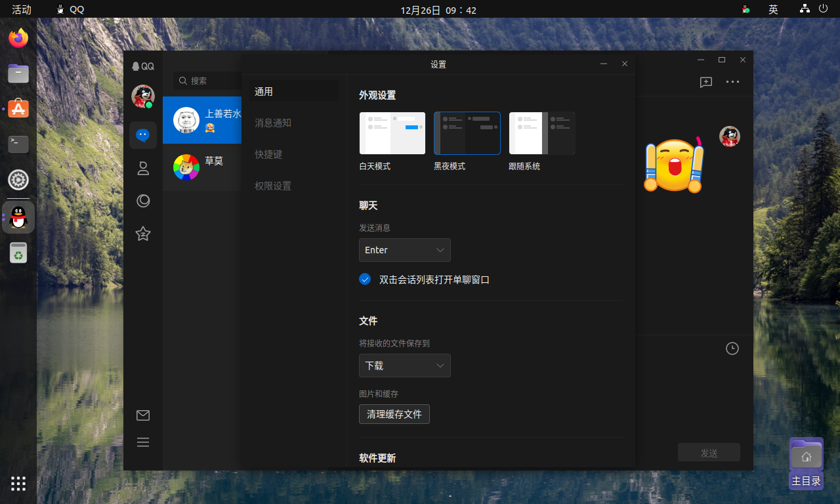Screen dimensions: 840x504
Task: Click the three-dot more options icon
Action: (732, 82)
